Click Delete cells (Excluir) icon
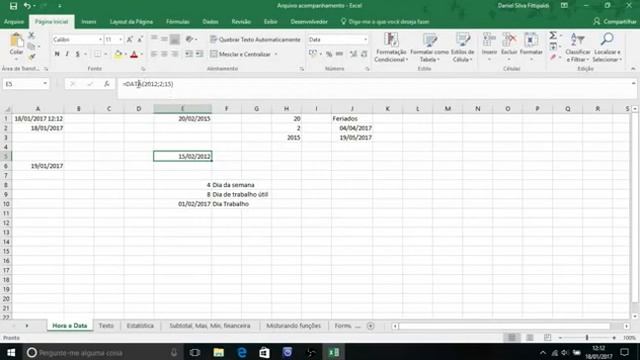The width and height of the screenshot is (640, 360). tap(509, 41)
